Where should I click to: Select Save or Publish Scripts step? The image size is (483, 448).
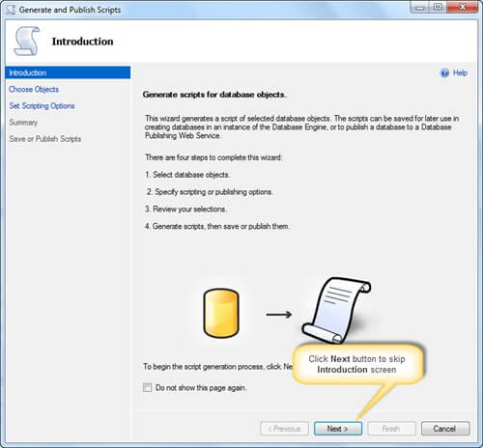point(45,139)
